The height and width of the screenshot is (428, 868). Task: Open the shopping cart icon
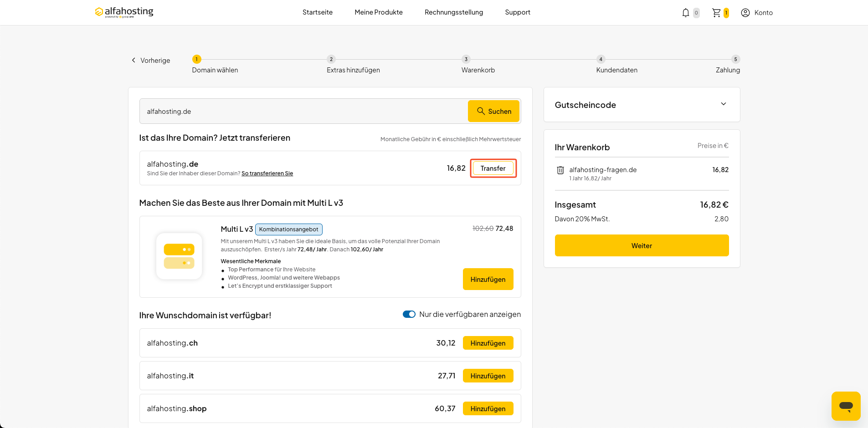tap(716, 13)
